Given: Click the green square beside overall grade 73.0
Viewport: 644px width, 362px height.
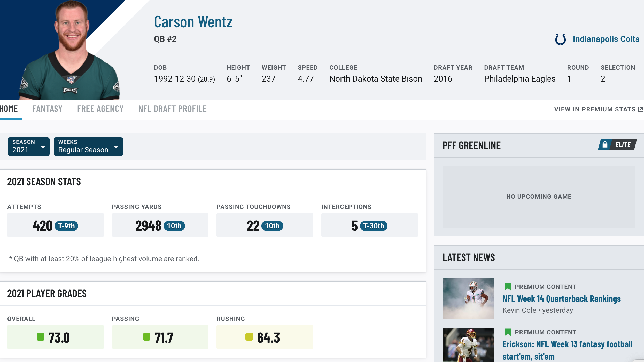Looking at the screenshot, I should 41,337.
